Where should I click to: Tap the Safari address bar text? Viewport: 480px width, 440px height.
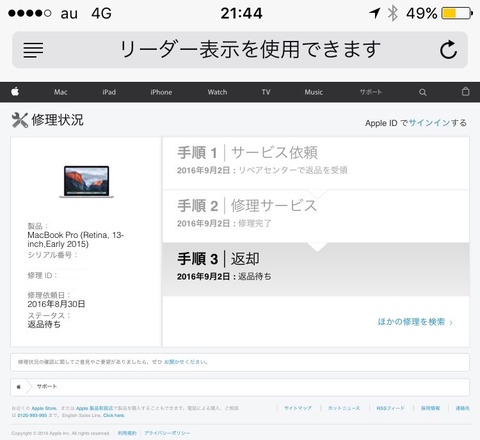[x=250, y=49]
